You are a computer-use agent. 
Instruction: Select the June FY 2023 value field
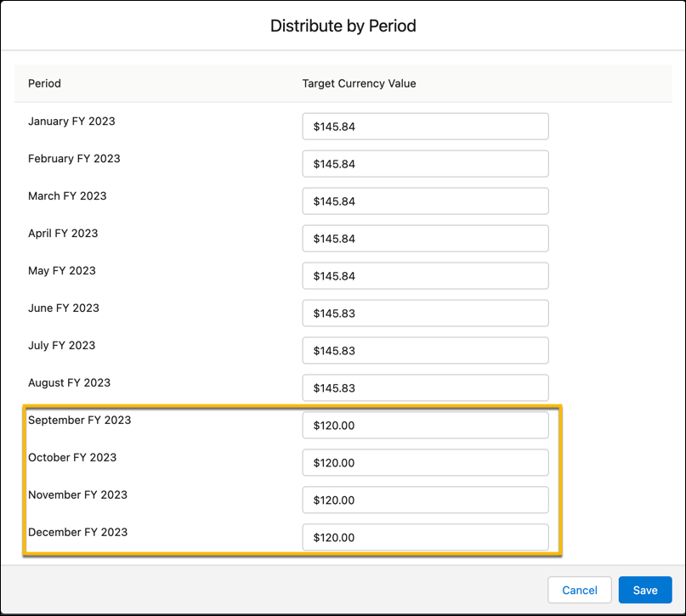click(425, 313)
